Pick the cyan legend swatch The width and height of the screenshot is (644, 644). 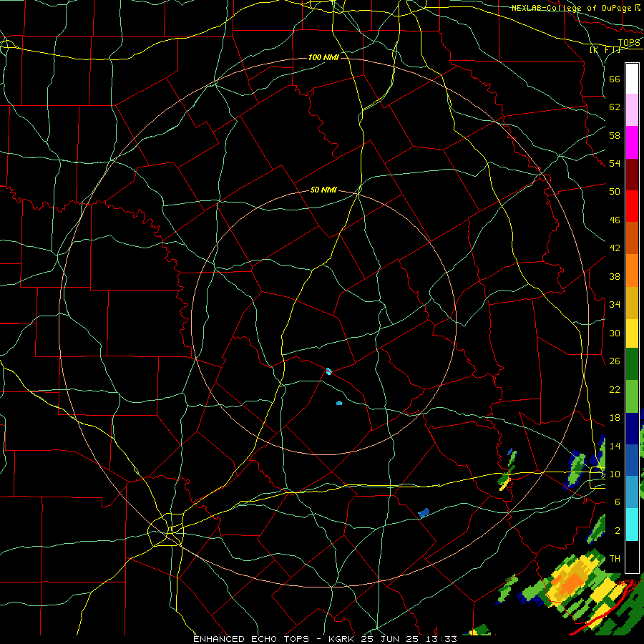click(632, 525)
